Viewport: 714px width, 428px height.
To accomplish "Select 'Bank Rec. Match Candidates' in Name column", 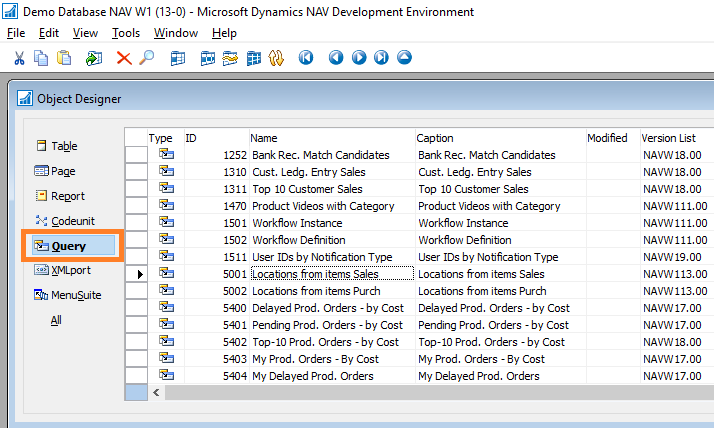I will pyautogui.click(x=321, y=155).
